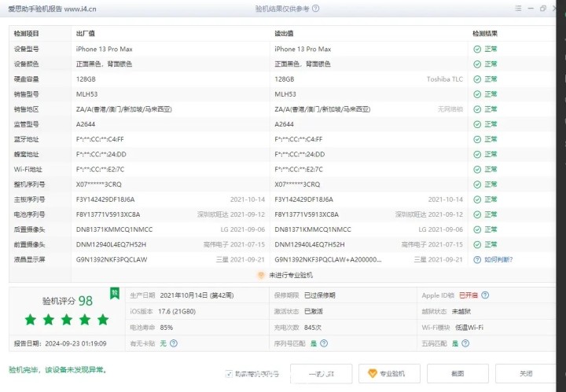Viewport: 566px width, 392px height.
Task: Click the green 验 badge near the score
Action: pyautogui.click(x=115, y=293)
